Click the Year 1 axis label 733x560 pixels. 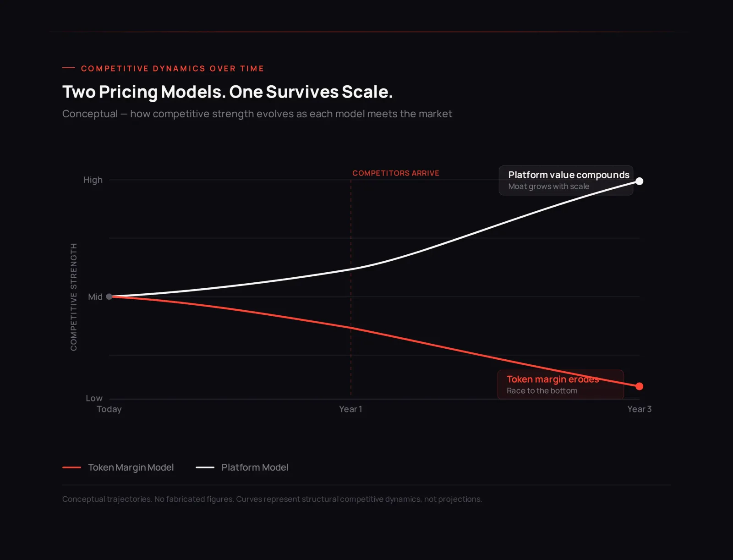350,409
